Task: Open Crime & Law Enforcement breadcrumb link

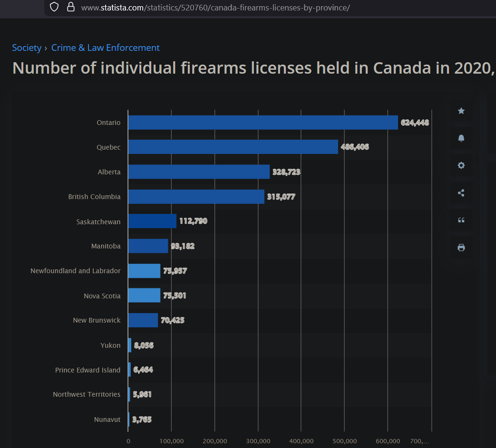Action: pyautogui.click(x=105, y=48)
